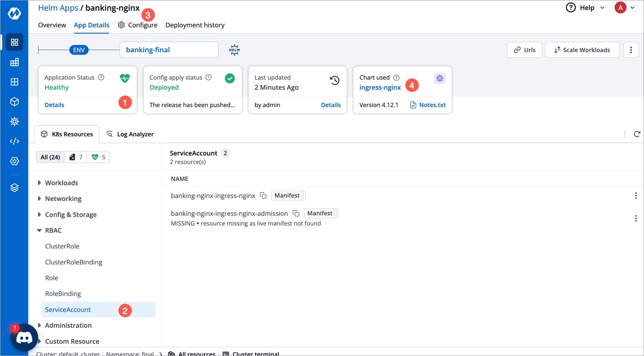Open the ingress-nginx chart link
This screenshot has height=356, width=644.
[x=380, y=87]
